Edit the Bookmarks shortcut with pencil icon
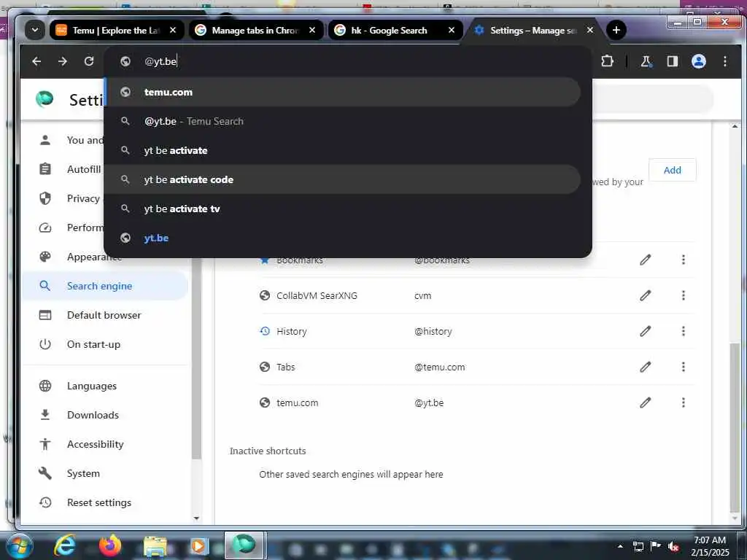747x560 pixels. [x=645, y=260]
